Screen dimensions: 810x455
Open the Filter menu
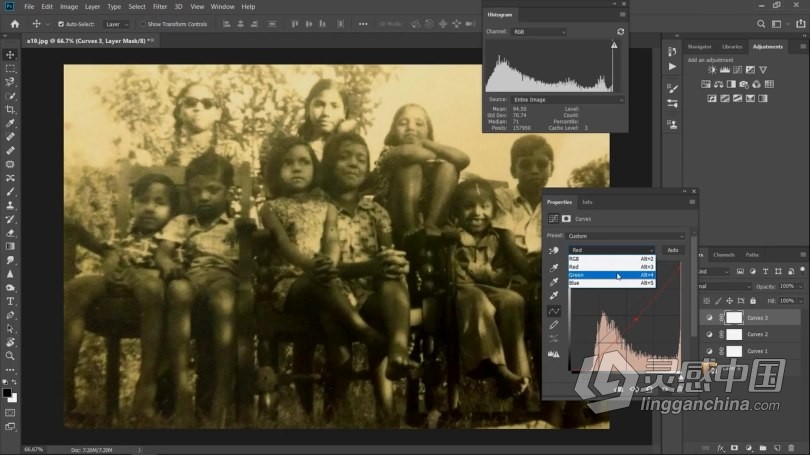160,7
